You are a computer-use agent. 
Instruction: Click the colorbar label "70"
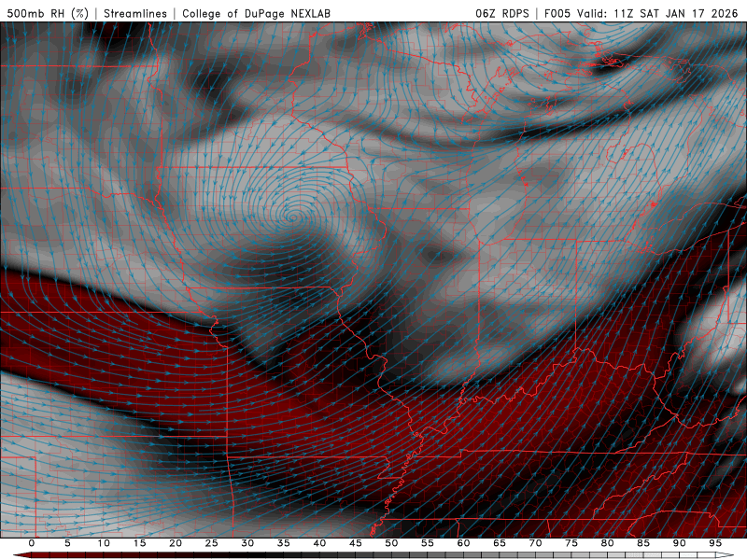point(535,543)
